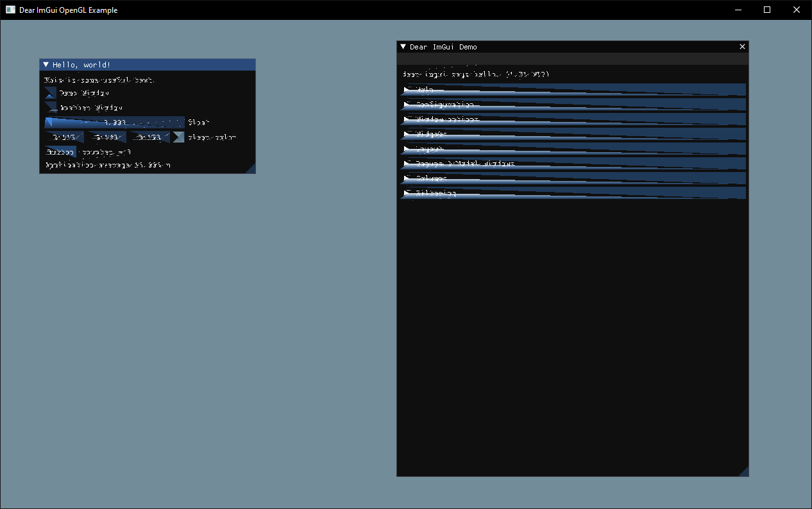Collapse the Dear ImGui Demo window via triangle
Viewport: 812px width, 509px height.
coord(403,47)
